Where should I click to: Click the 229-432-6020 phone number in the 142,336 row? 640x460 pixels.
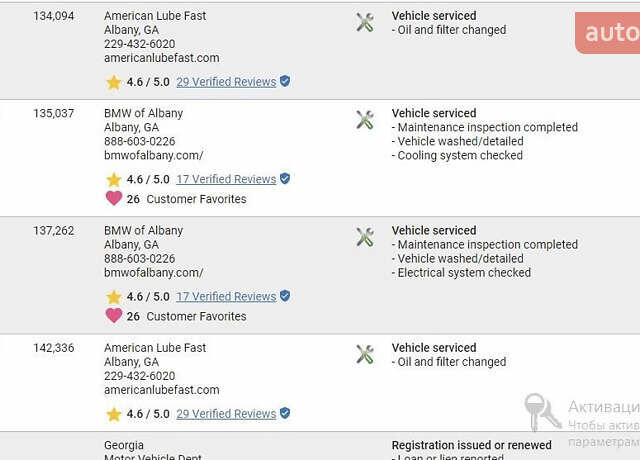pyautogui.click(x=140, y=376)
